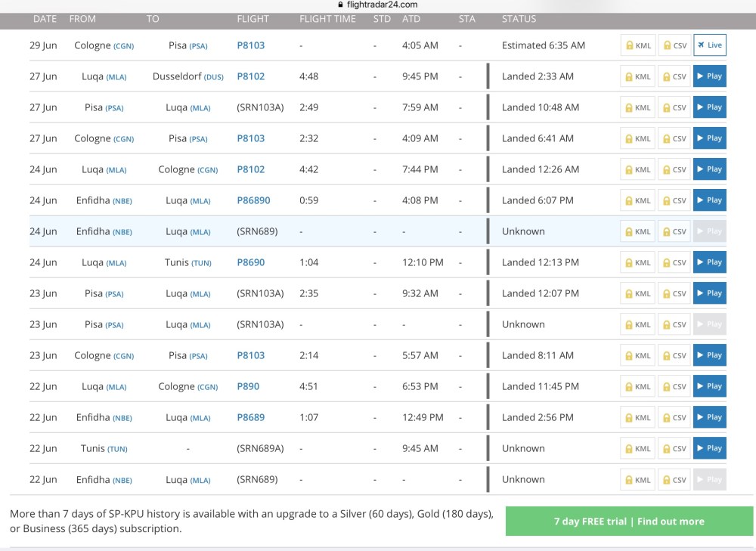The width and height of the screenshot is (756, 551).
Task: Click Dusseldorf (DUS) destination airport
Action: (x=187, y=76)
